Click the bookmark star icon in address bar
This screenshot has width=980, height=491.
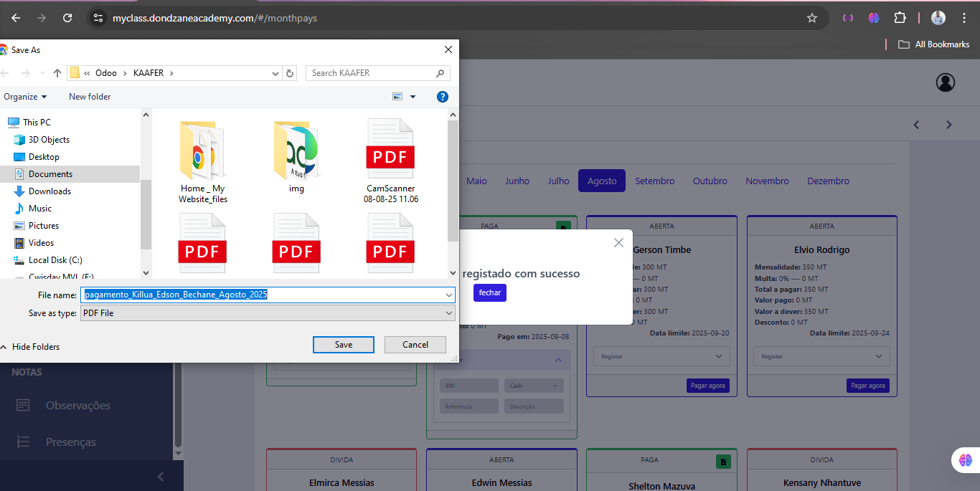811,18
